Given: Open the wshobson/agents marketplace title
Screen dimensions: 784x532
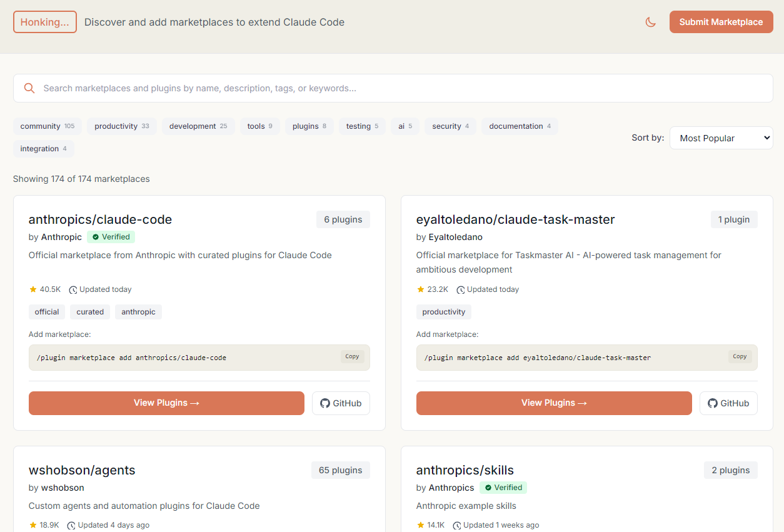Looking at the screenshot, I should 82,470.
